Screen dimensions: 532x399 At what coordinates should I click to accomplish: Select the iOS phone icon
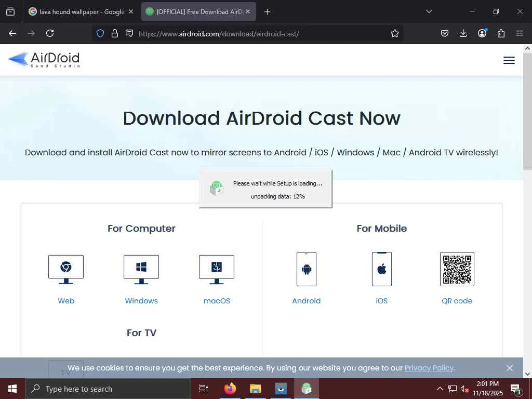tap(382, 269)
